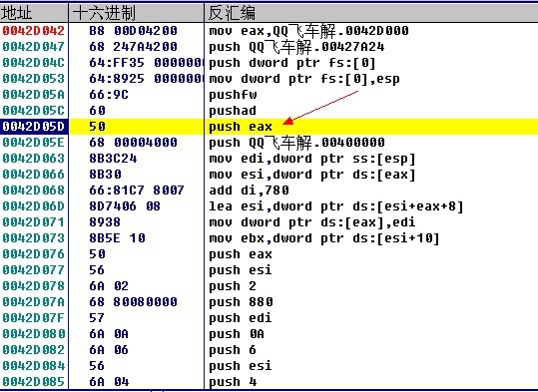Viewport: 538px width, 392px height.
Task: Select address 0042D04C
Action: click(x=33, y=63)
